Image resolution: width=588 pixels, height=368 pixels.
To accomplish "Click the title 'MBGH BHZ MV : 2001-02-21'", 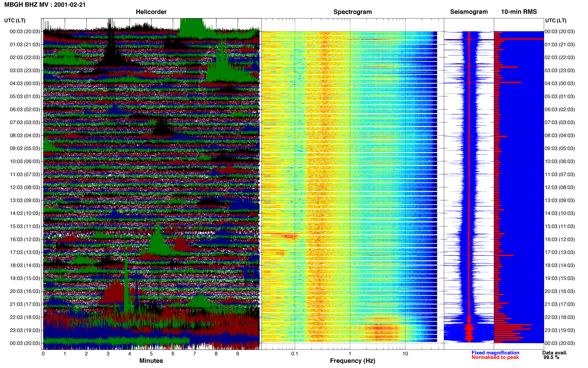I will click(x=45, y=5).
